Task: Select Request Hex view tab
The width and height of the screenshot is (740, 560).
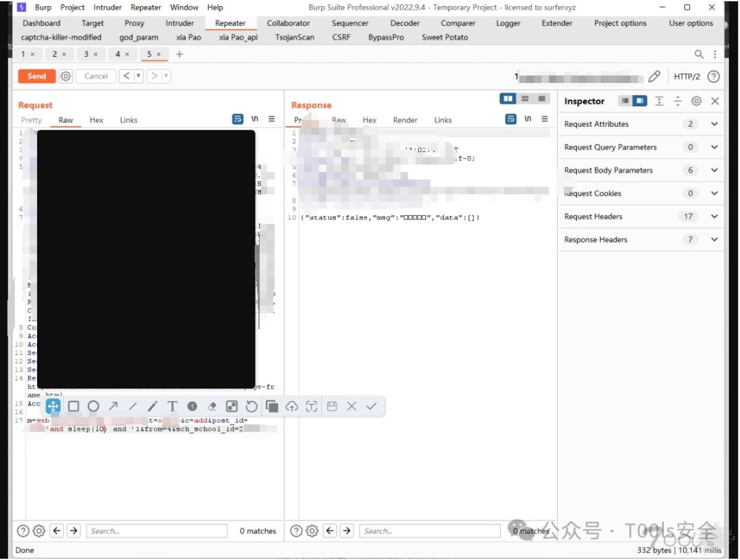Action: [97, 121]
